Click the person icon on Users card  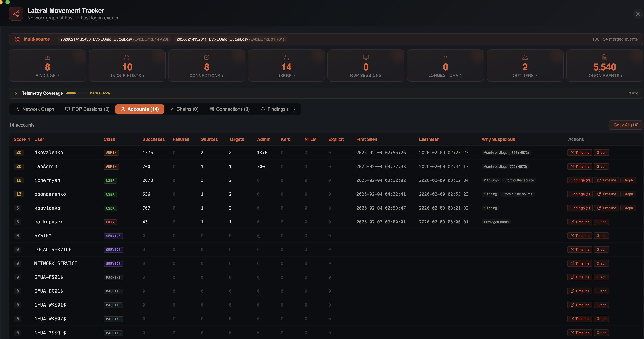pos(286,57)
